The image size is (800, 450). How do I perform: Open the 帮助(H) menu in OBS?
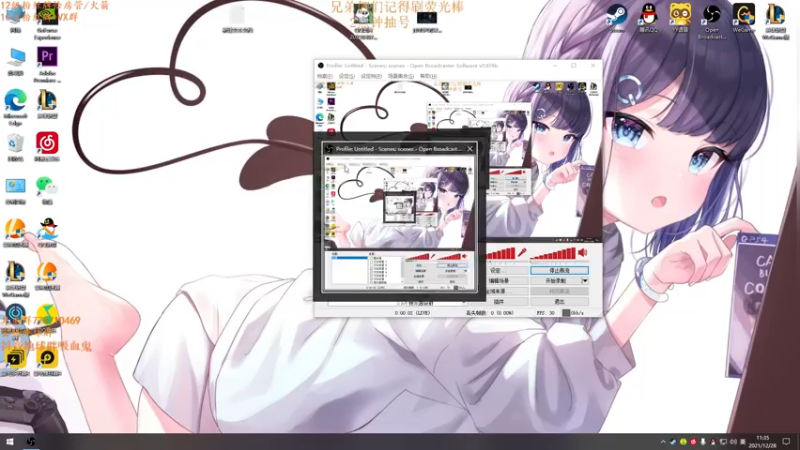[429, 76]
